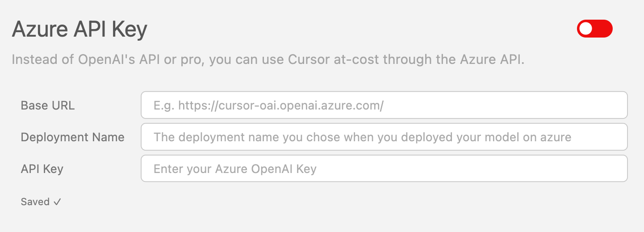Click the example cursor-oai URL placeholder
Image resolution: width=644 pixels, height=232 pixels.
(x=268, y=105)
